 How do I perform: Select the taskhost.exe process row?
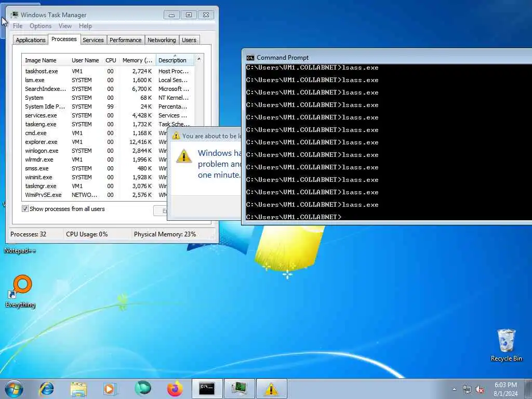click(108, 71)
